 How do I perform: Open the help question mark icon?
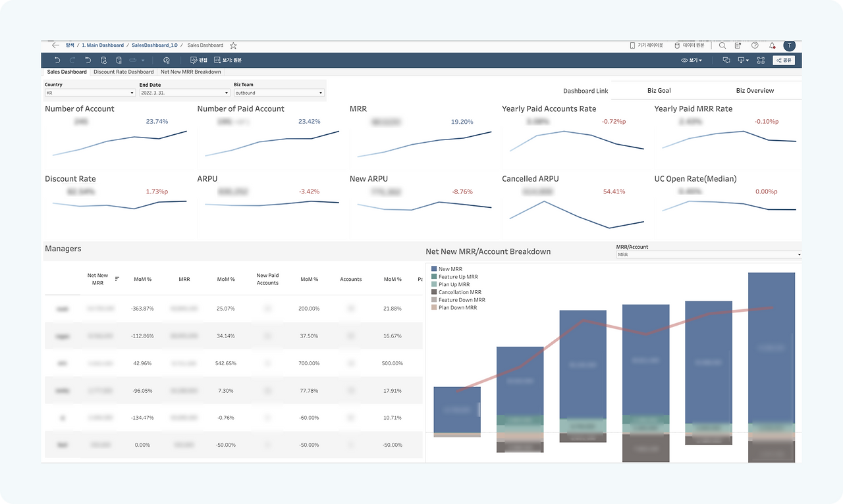[755, 45]
